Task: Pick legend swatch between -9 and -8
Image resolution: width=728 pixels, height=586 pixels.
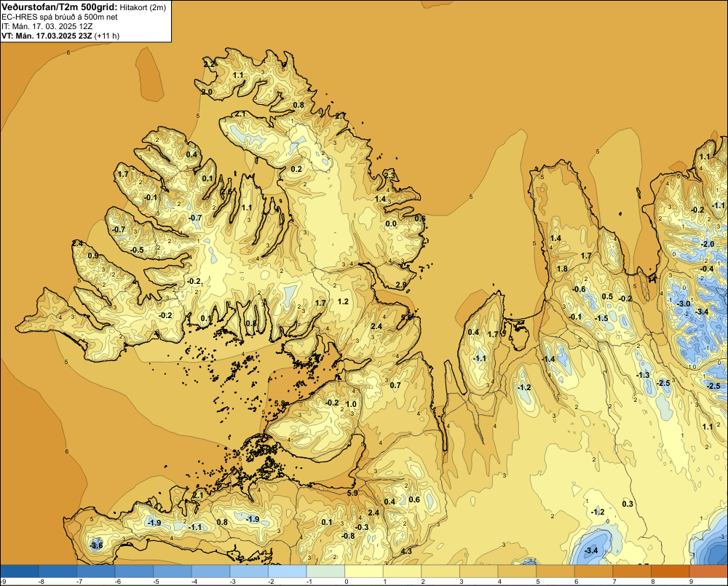Action: (20, 571)
